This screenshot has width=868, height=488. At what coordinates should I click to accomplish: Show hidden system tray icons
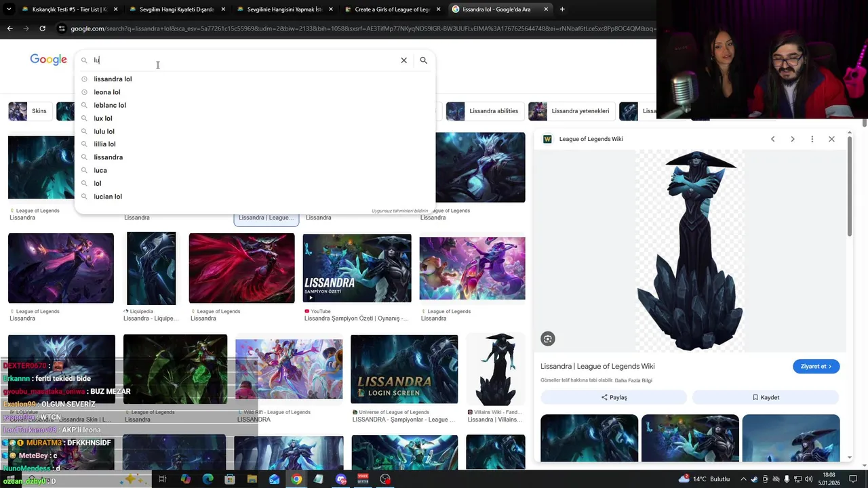743,479
